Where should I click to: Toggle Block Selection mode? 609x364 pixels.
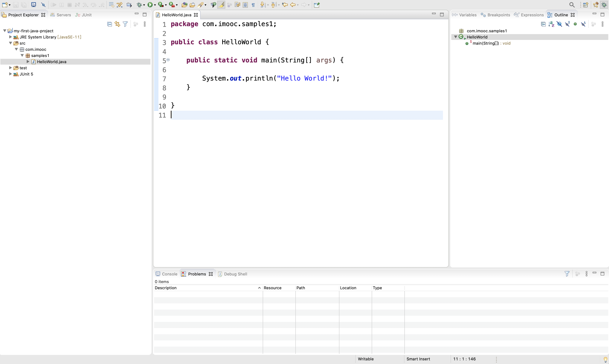(x=245, y=5)
